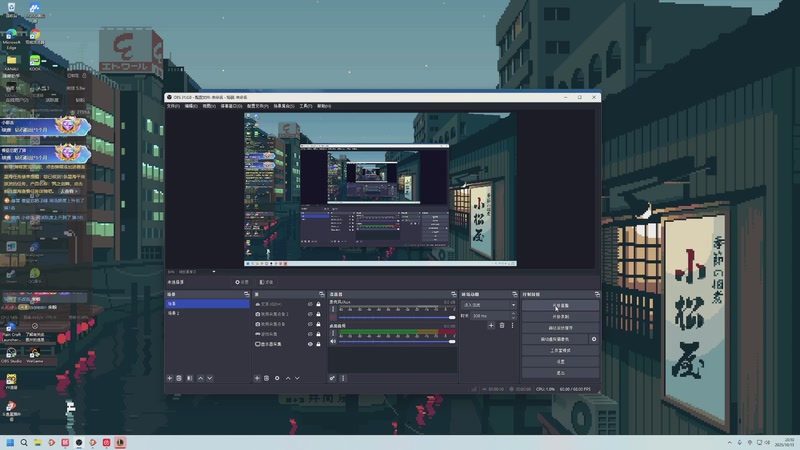Float the Scene Transitions dock using header icon

(x=514, y=294)
